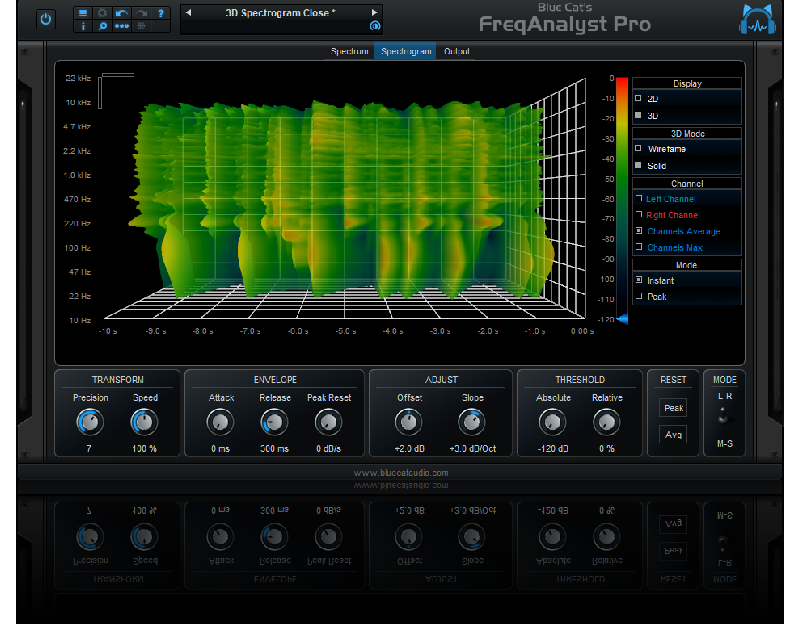Click the three-dots toolbar icon
The width and height of the screenshot is (800, 624).
(121, 26)
